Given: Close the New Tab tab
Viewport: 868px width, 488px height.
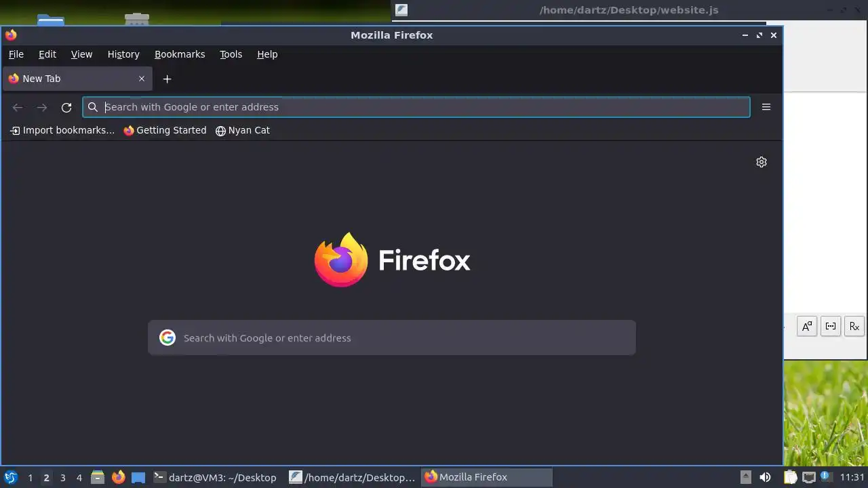Looking at the screenshot, I should (x=142, y=79).
